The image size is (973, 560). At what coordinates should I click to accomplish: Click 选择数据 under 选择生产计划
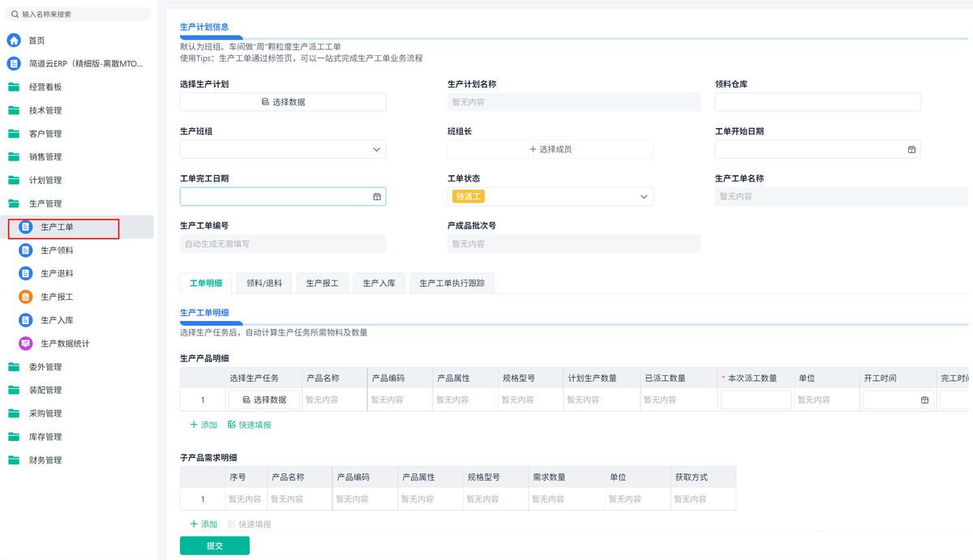click(282, 102)
